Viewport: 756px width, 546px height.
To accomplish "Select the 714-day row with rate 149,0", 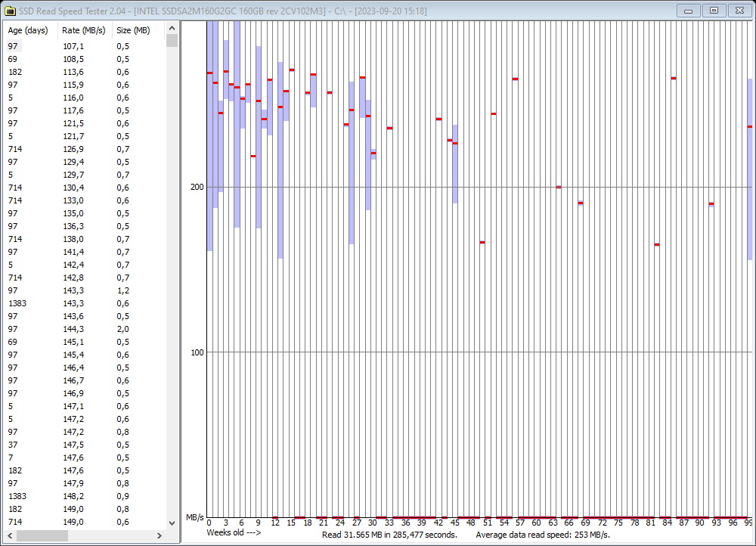I will tap(85, 522).
